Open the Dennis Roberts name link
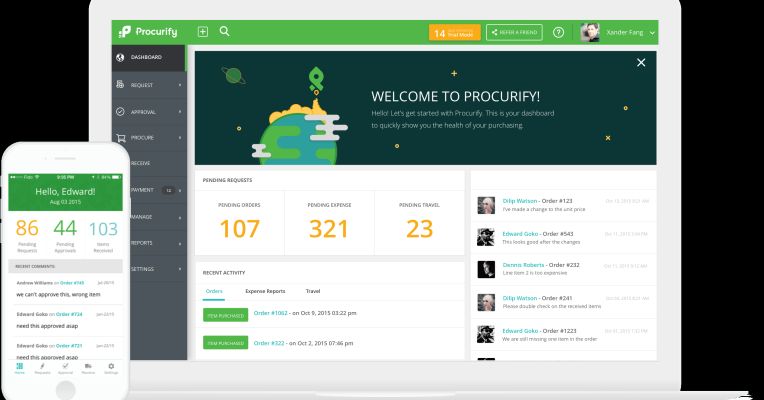 pos(523,265)
